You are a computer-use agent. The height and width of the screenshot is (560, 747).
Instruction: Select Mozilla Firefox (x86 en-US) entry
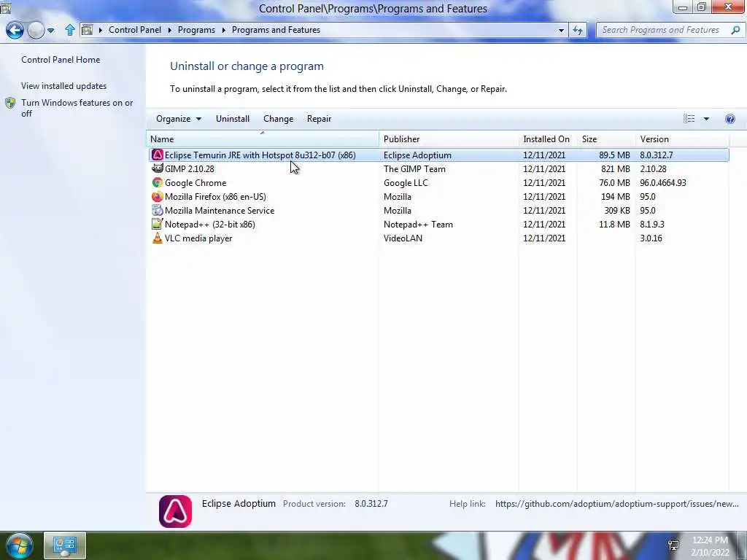[438, 197]
